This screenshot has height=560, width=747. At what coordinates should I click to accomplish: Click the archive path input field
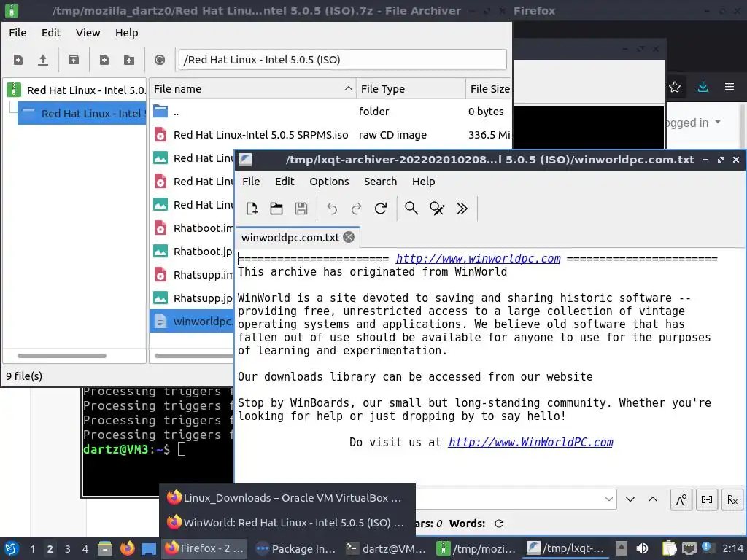point(342,60)
